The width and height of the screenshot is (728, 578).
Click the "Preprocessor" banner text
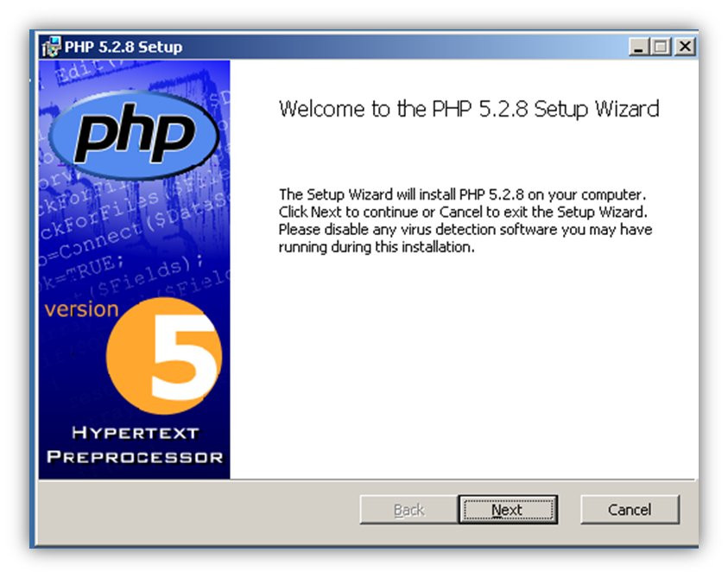(135, 457)
